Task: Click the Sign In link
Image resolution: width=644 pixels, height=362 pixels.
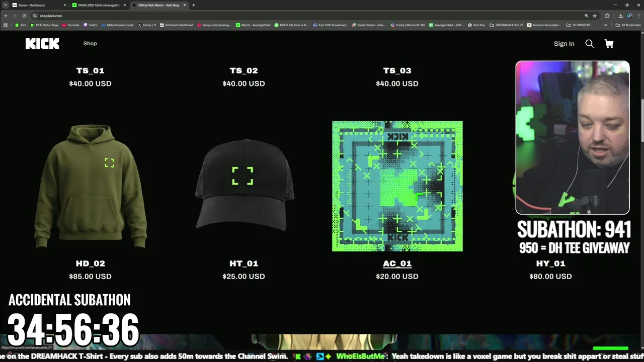Action: coord(564,44)
